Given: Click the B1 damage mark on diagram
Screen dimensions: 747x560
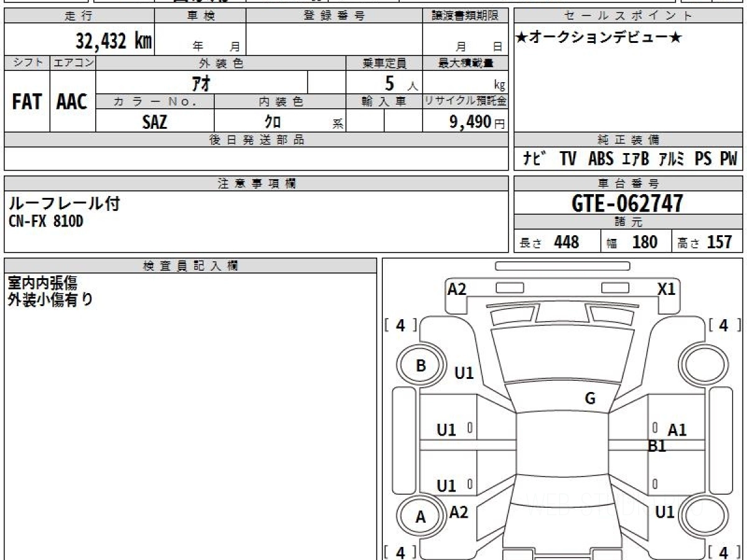Looking at the screenshot, I should coord(657,446).
